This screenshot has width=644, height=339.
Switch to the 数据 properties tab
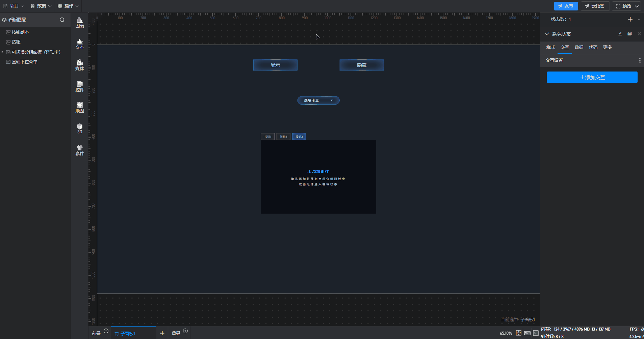579,48
